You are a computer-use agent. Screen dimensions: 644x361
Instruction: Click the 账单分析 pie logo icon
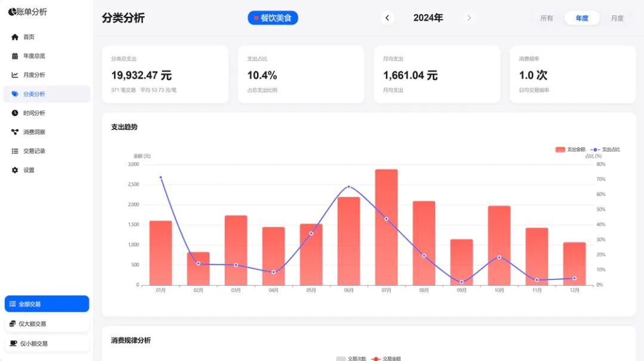pos(13,12)
